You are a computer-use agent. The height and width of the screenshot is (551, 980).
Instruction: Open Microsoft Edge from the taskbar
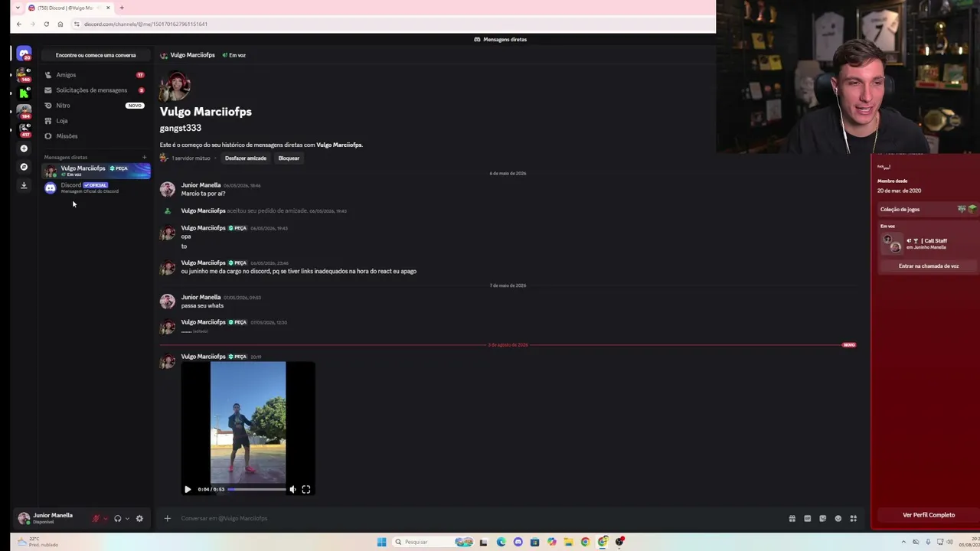click(501, 542)
